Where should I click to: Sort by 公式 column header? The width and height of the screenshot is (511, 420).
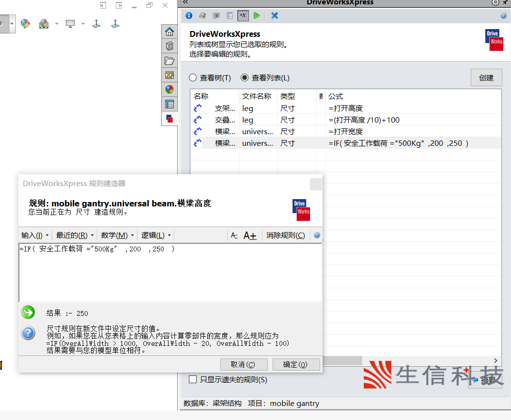click(x=413, y=96)
